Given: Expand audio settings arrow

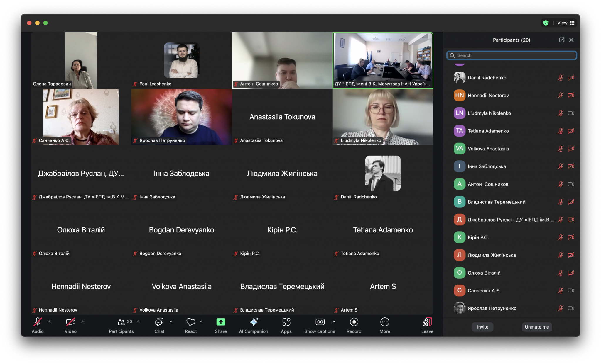Looking at the screenshot, I should [50, 322].
